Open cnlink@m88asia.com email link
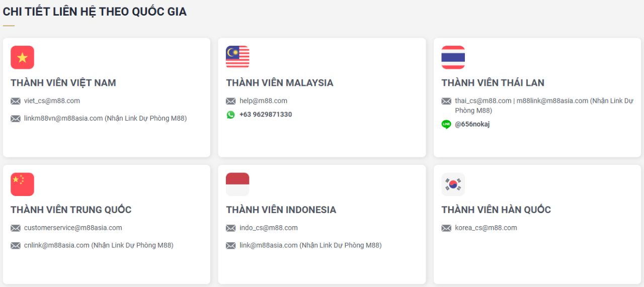Viewport: 644px width, 287px height. [x=57, y=245]
